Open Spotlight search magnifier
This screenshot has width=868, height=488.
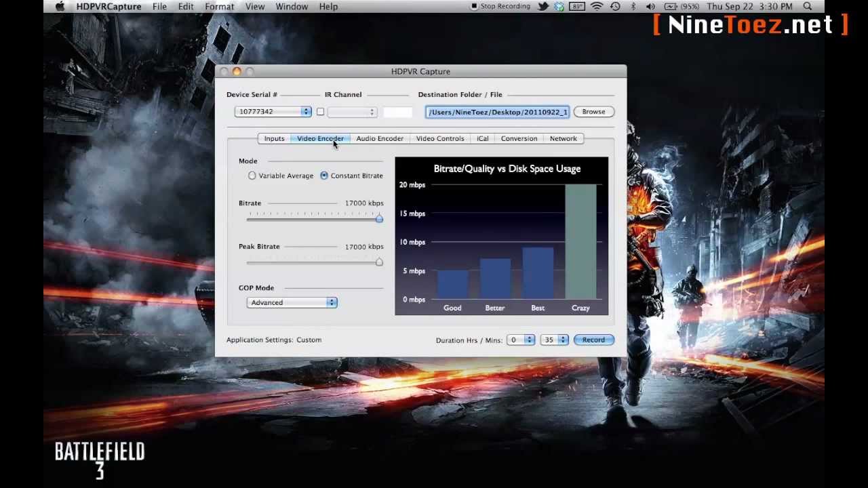click(x=808, y=6)
